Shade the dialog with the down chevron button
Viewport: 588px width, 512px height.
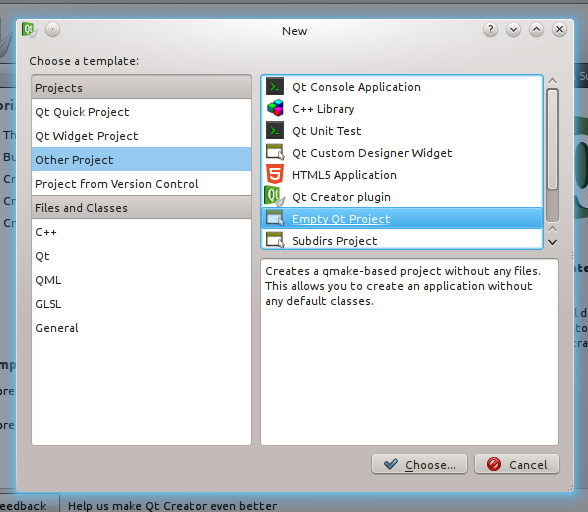[513, 29]
